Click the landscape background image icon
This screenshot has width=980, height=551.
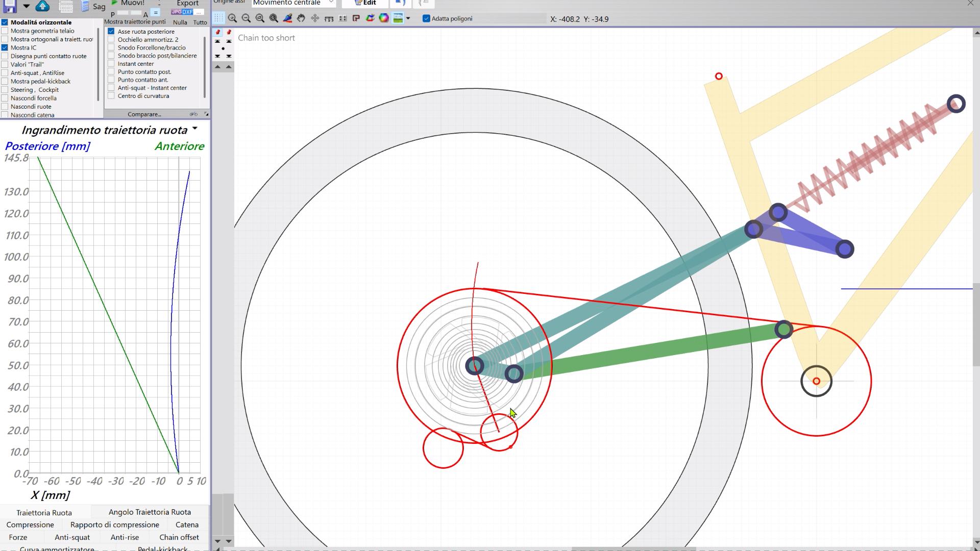click(x=398, y=18)
